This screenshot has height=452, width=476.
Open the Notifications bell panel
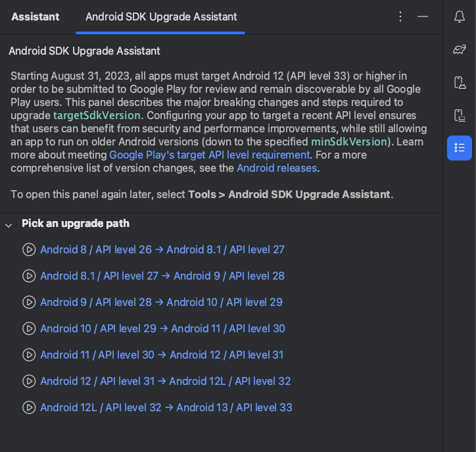coord(460,17)
